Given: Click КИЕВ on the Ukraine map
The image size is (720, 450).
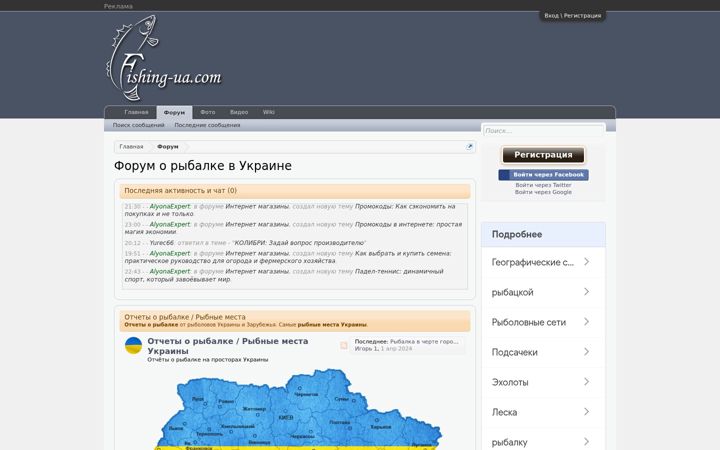Looking at the screenshot, I should tap(286, 418).
